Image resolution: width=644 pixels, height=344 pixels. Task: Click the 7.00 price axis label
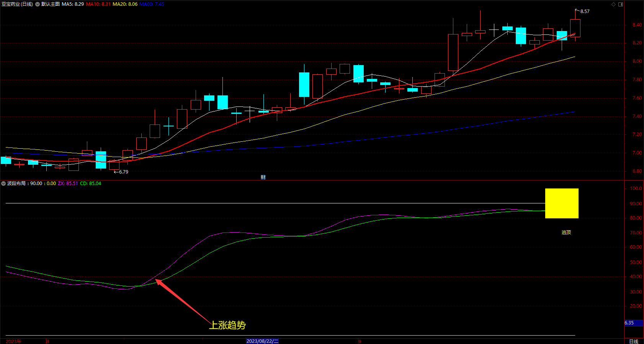click(637, 153)
